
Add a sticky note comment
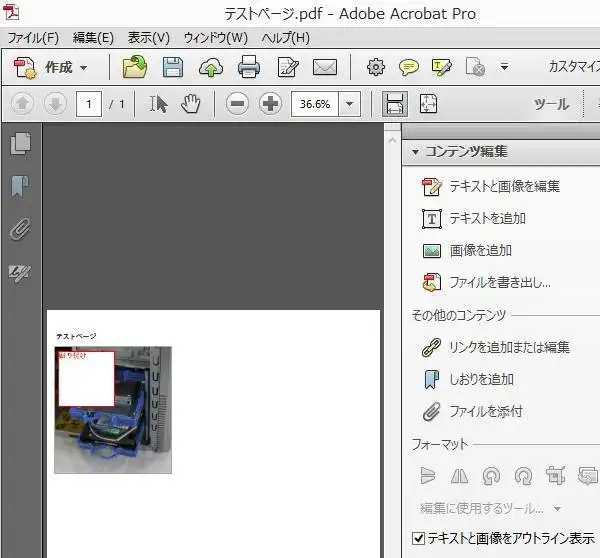tap(409, 68)
